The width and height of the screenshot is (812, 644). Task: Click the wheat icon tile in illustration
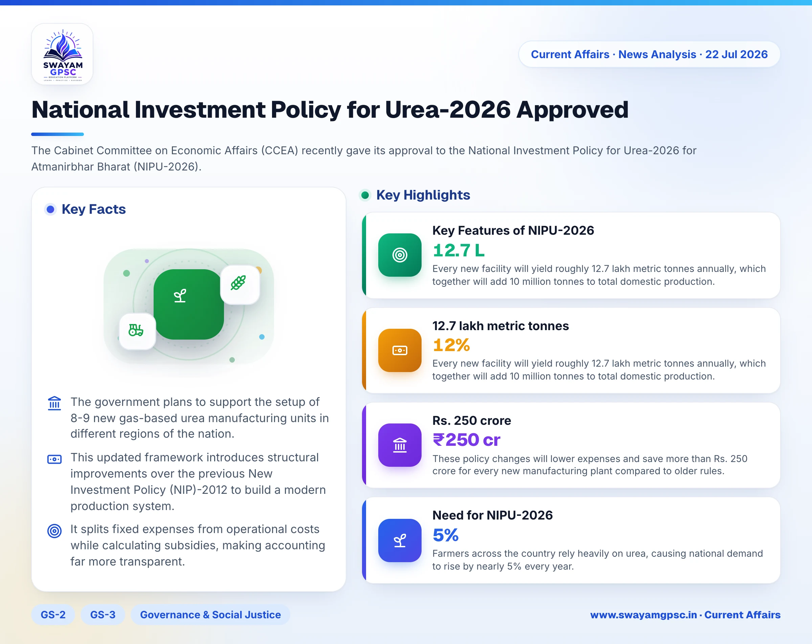(x=240, y=285)
